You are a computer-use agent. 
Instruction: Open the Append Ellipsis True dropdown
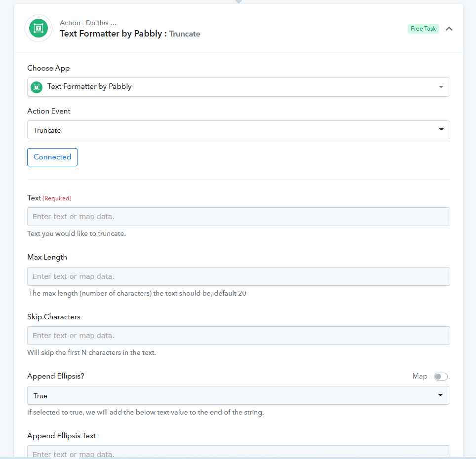pyautogui.click(x=238, y=395)
